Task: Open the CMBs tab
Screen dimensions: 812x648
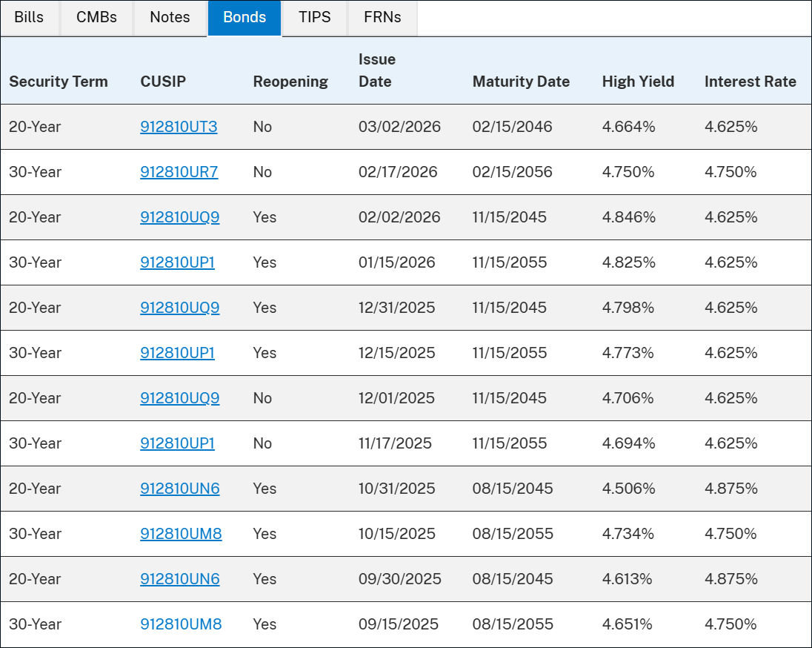Action: (96, 17)
